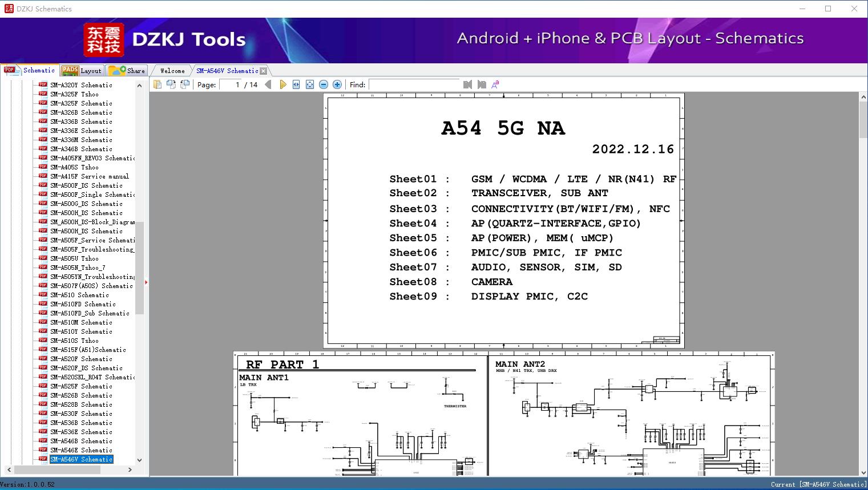This screenshot has width=868, height=490.
Task: Switch to the Layout side tab
Action: (81, 71)
